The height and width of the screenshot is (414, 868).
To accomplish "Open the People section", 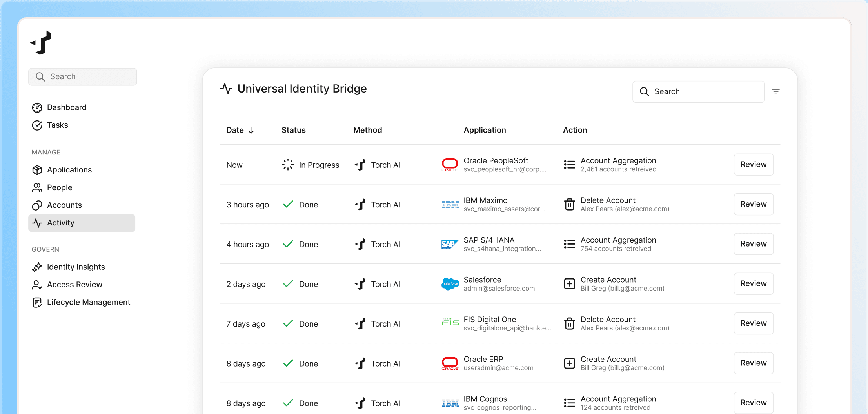I will tap(60, 187).
